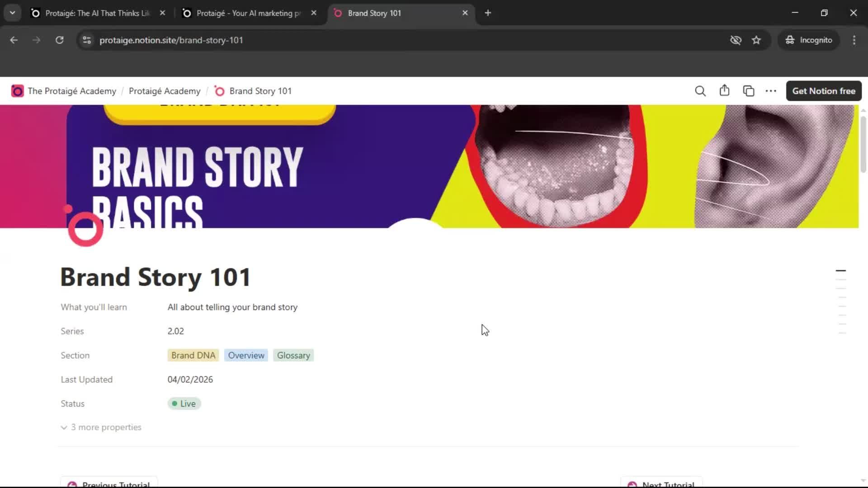Click the Get Notion free button
868x488 pixels.
(823, 91)
